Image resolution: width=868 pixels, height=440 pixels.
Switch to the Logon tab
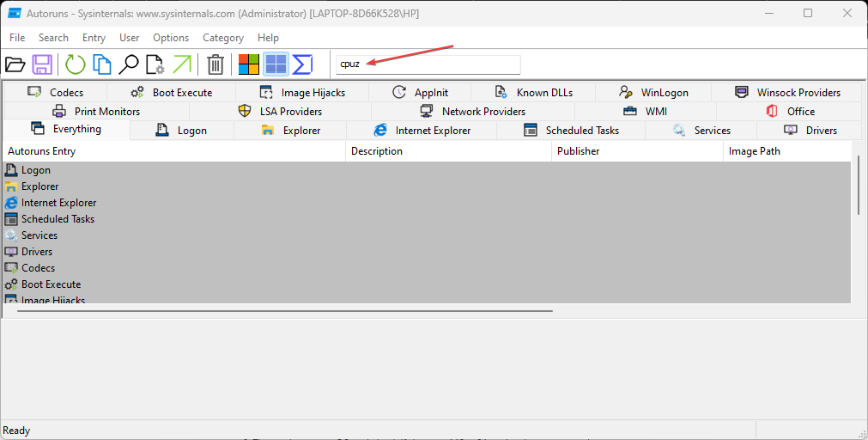pyautogui.click(x=181, y=131)
